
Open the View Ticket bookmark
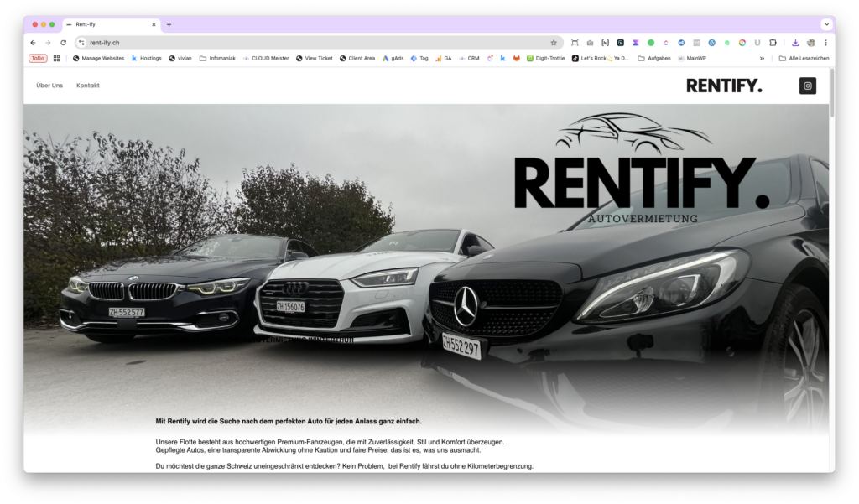click(314, 58)
